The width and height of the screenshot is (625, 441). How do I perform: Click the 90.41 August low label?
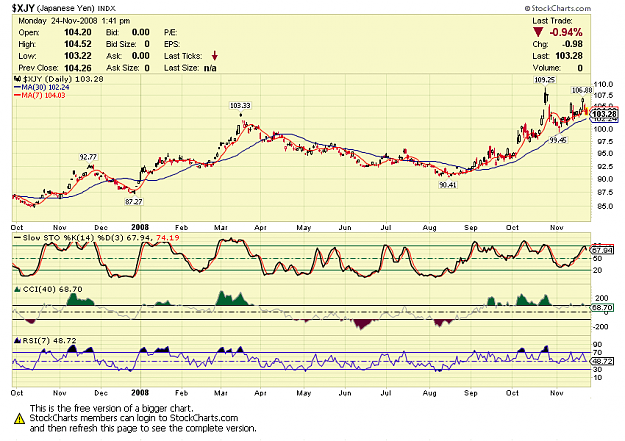pos(448,185)
